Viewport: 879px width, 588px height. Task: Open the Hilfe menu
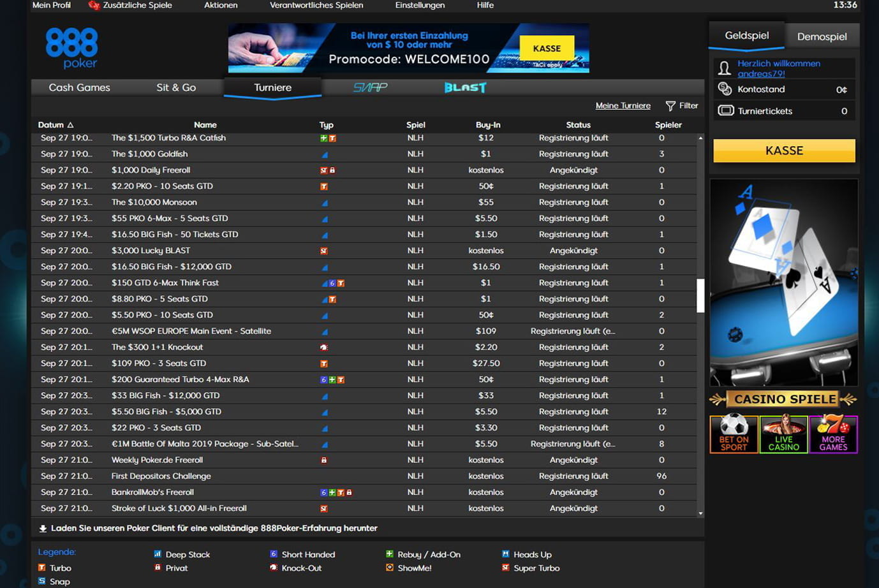485,5
